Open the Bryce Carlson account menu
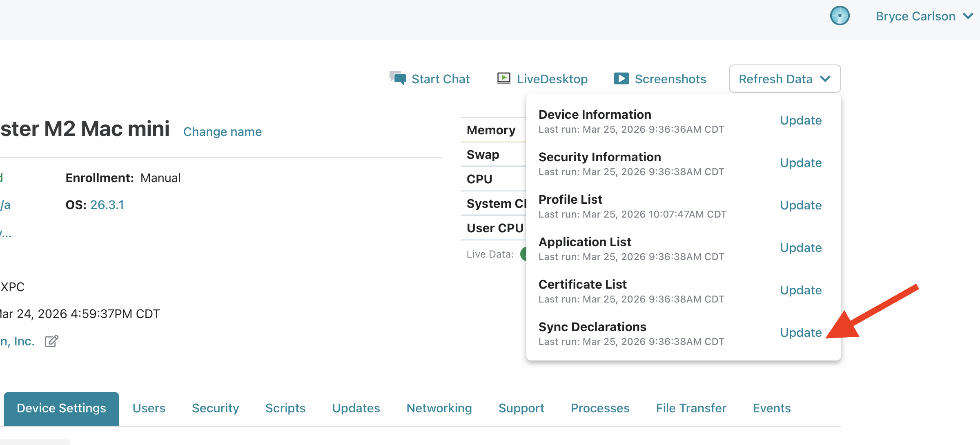 tap(924, 16)
